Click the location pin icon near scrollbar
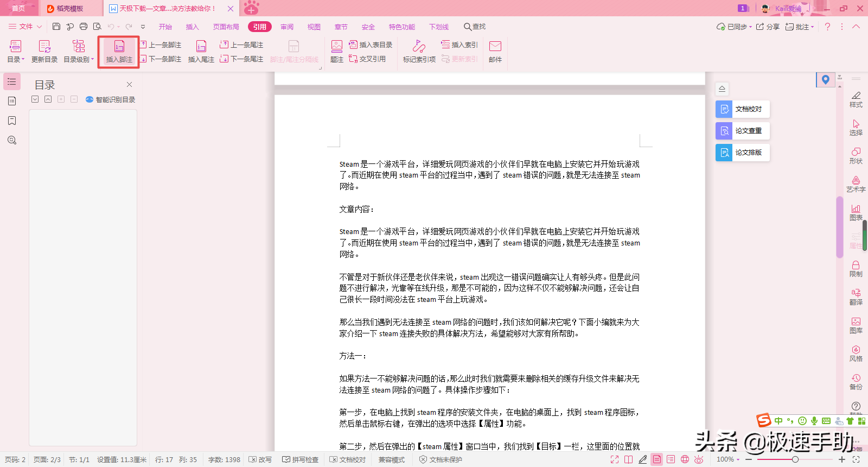Screen dimensions: 868x467 coord(826,80)
